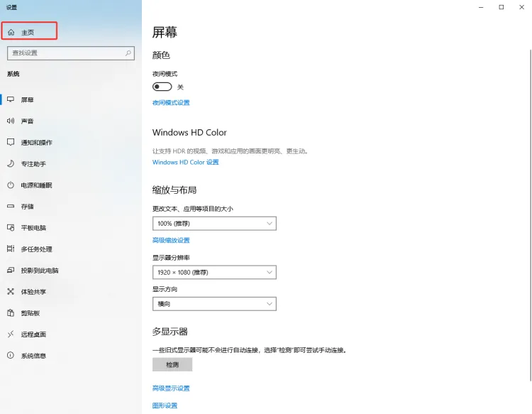Screen dimensions: 532x414
Task: Go to 主页 label in settings
Action: (x=28, y=33)
